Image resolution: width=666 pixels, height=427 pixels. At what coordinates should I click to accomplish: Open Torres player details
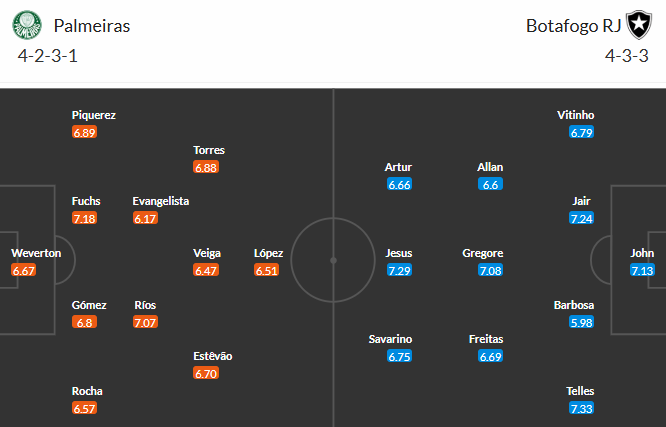point(209,150)
